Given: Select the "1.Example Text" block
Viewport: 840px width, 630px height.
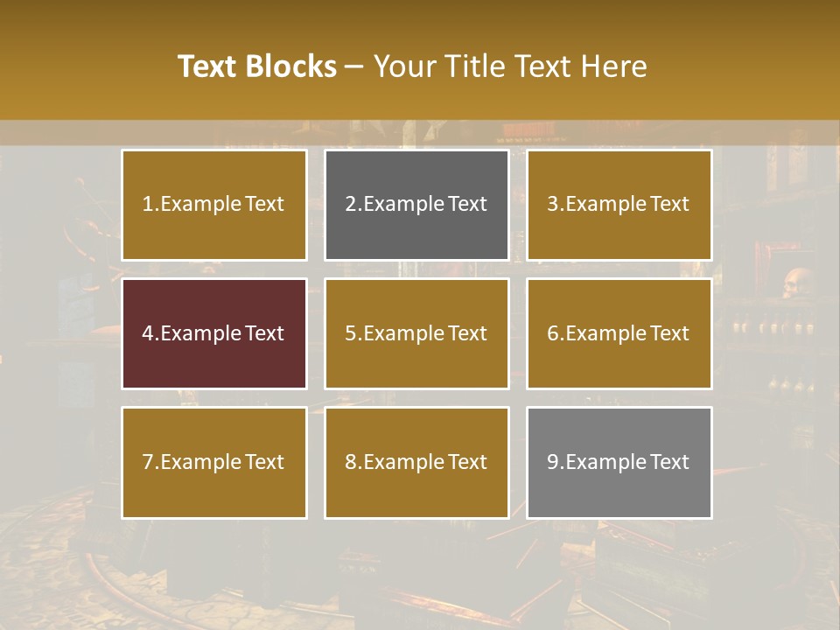Looking at the screenshot, I should tap(213, 205).
